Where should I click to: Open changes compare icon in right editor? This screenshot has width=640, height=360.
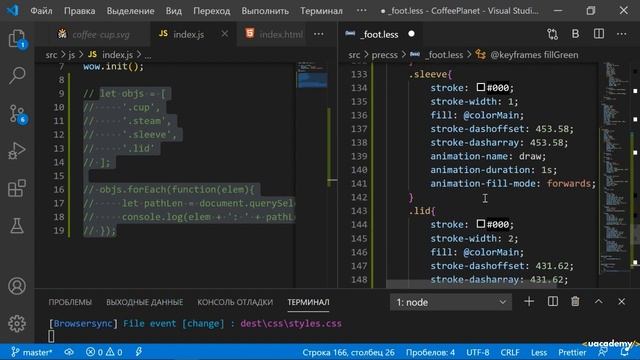(x=552, y=34)
